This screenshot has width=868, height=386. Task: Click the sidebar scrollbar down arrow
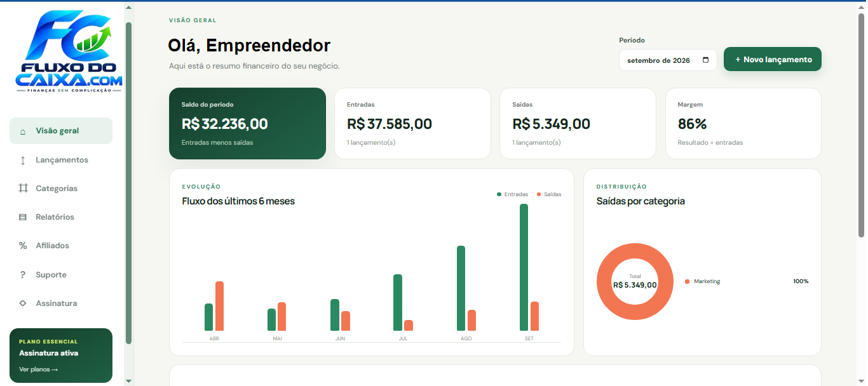coord(129,381)
